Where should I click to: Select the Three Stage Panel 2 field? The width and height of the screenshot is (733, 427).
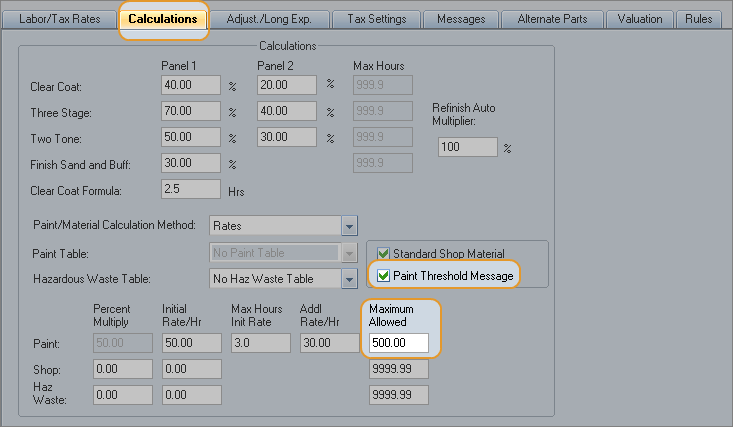tap(288, 111)
